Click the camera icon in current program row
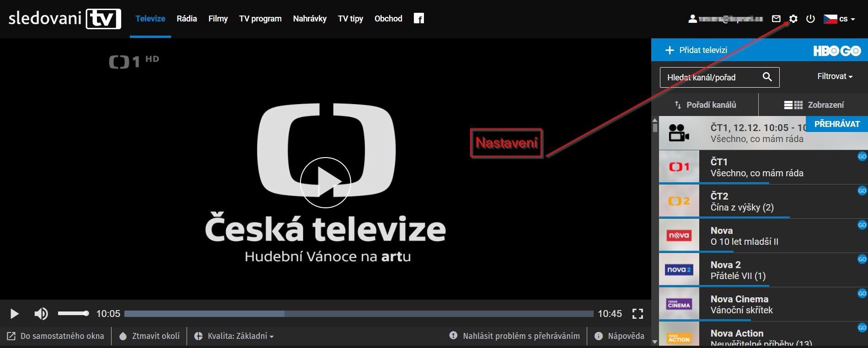This screenshot has height=348, width=868. pos(679,133)
